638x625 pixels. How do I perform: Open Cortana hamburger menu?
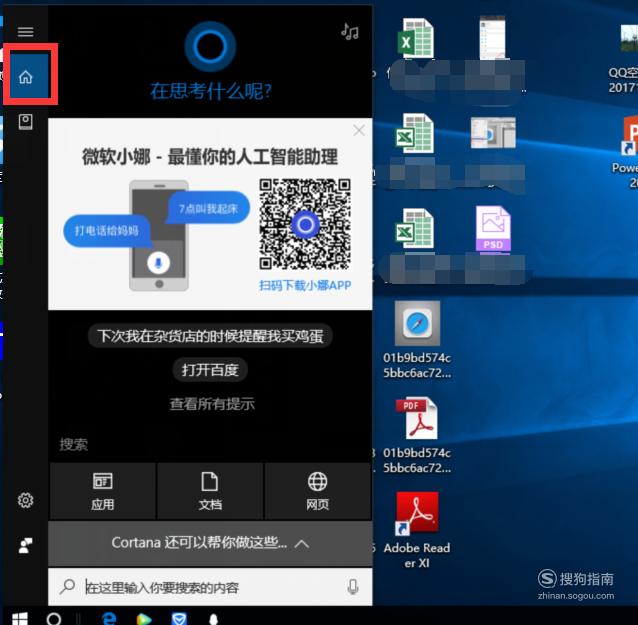25,31
